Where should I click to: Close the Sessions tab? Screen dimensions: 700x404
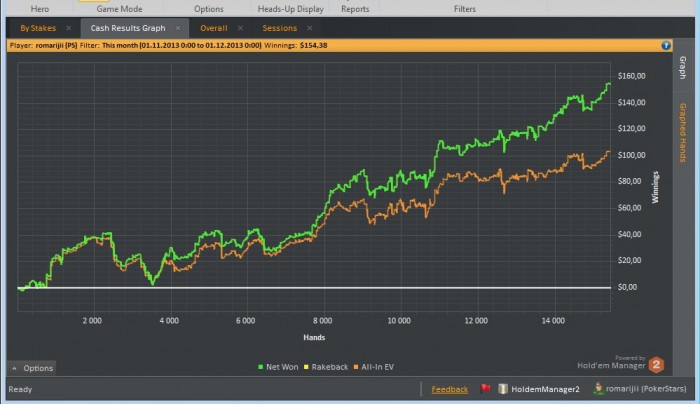coord(309,28)
